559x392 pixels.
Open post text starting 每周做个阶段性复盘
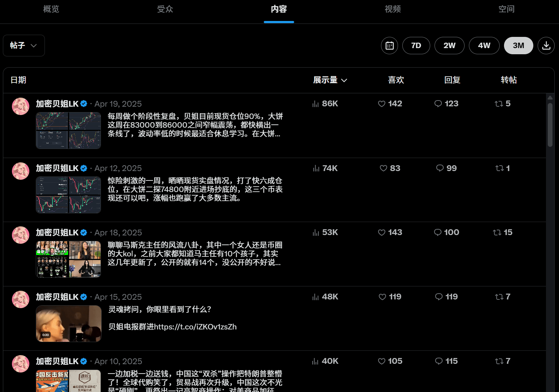coord(195,125)
